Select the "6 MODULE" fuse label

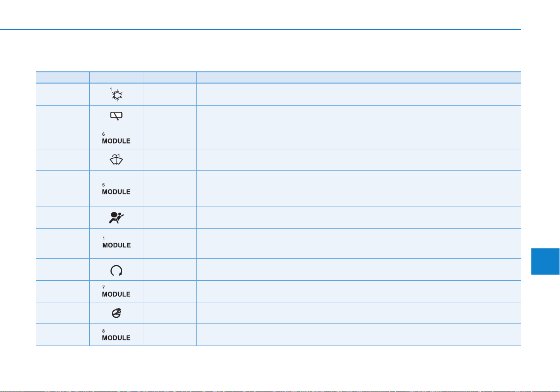pyautogui.click(x=117, y=138)
